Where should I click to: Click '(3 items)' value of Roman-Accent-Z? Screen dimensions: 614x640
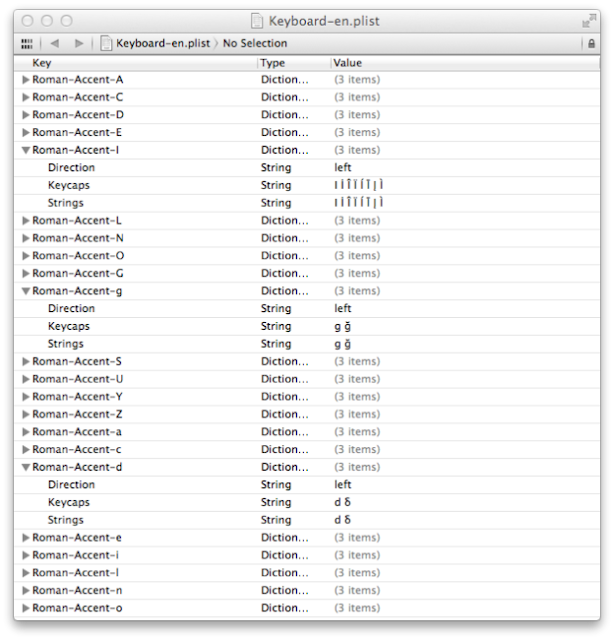[x=357, y=414]
